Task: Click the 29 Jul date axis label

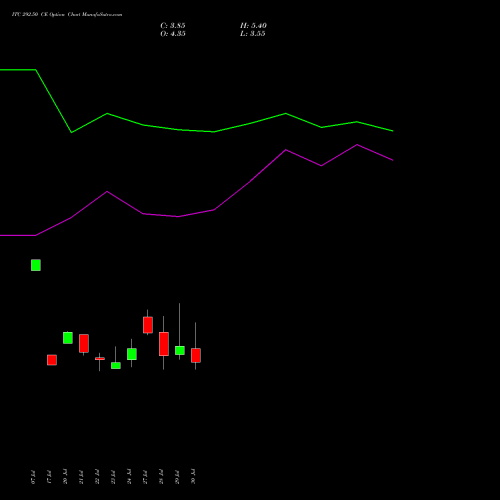Action: coord(177,477)
